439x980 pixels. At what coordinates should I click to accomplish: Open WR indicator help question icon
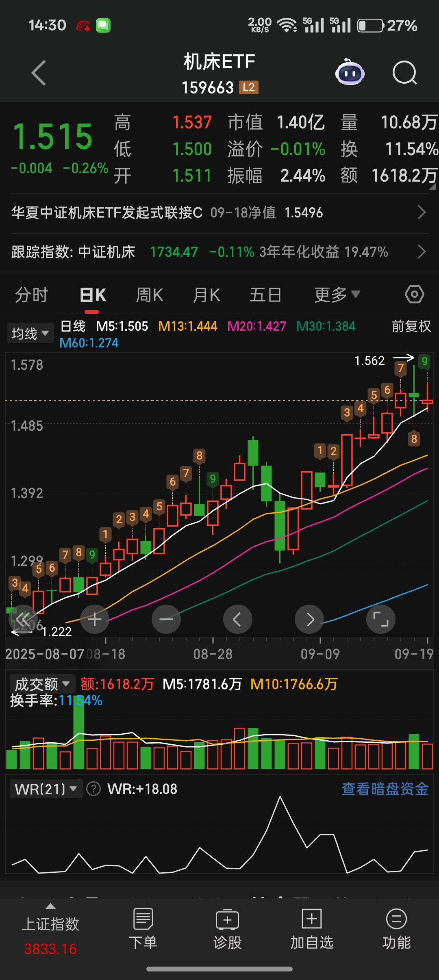point(93,789)
